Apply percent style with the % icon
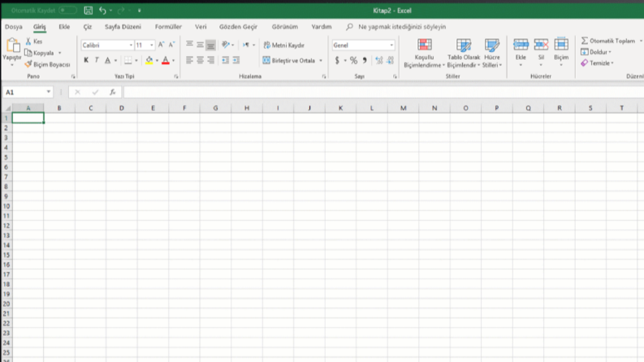Viewport: 644px width, 362px height. [353, 60]
